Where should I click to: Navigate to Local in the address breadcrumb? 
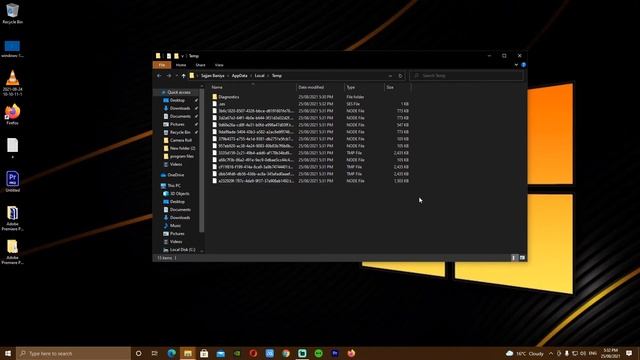[x=260, y=76]
